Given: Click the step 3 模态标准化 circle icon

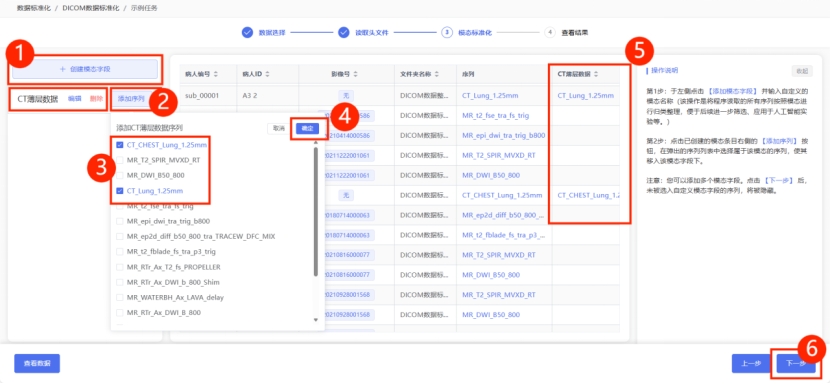Looking at the screenshot, I should click(446, 32).
